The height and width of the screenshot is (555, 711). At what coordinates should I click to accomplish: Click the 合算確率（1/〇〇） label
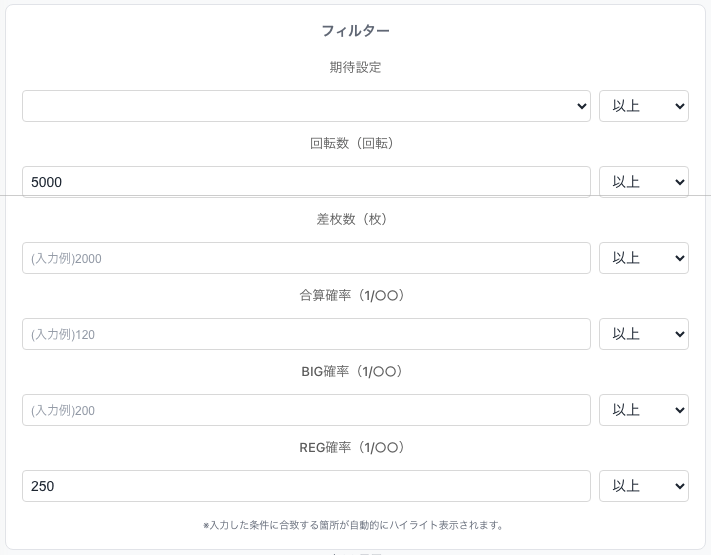355,296
